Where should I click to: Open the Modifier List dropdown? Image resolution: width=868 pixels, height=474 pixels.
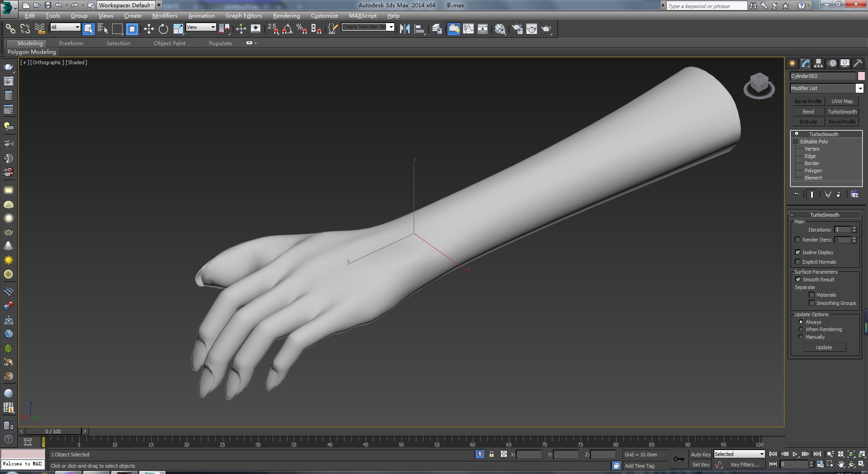(x=859, y=88)
